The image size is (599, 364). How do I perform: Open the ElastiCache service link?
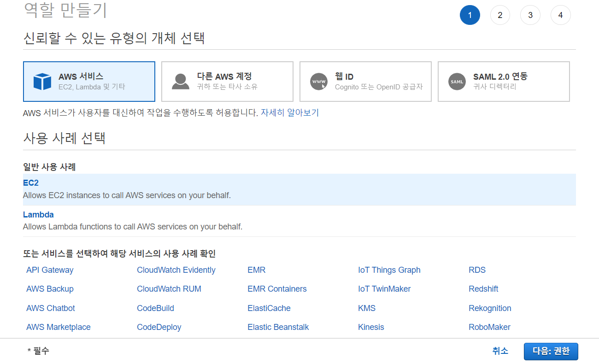click(269, 308)
